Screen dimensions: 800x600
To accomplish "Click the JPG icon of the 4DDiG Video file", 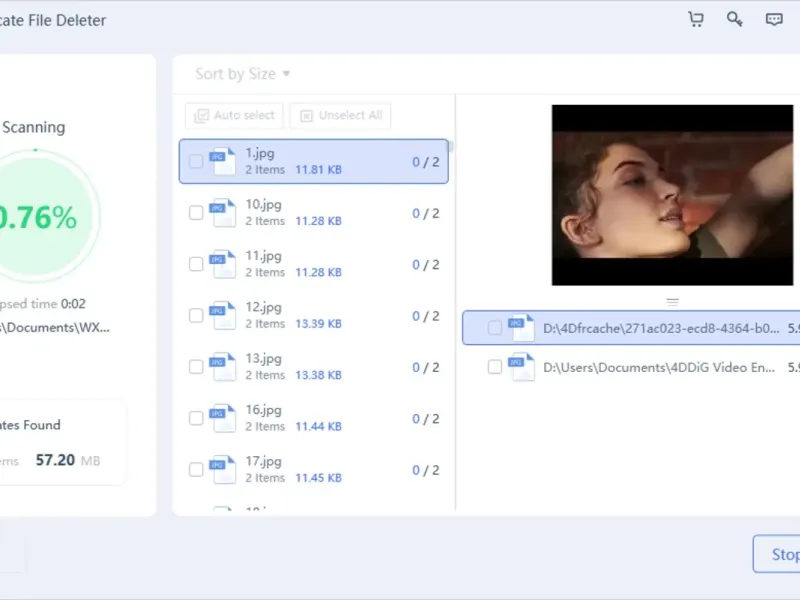I will point(521,367).
